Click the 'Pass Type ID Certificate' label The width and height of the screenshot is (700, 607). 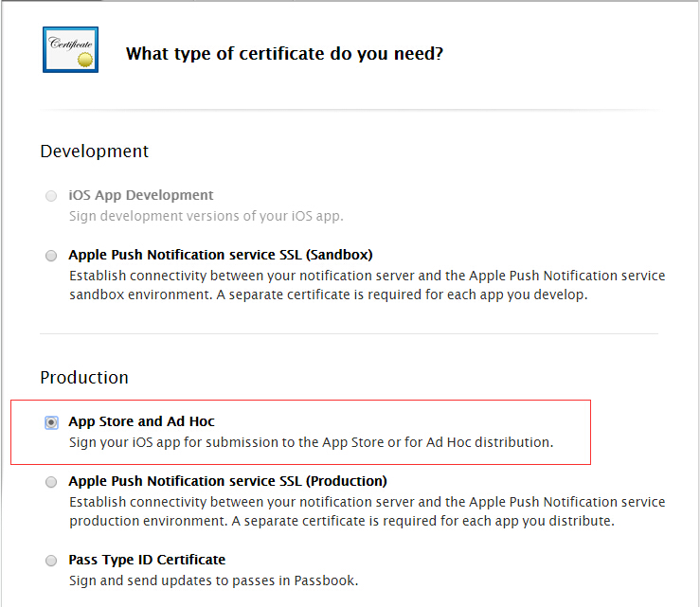coord(147,560)
